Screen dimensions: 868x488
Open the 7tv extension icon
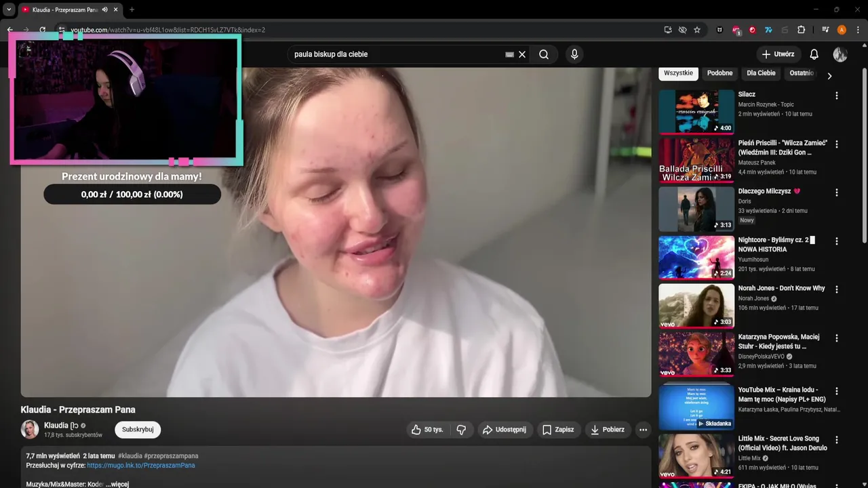tap(768, 30)
